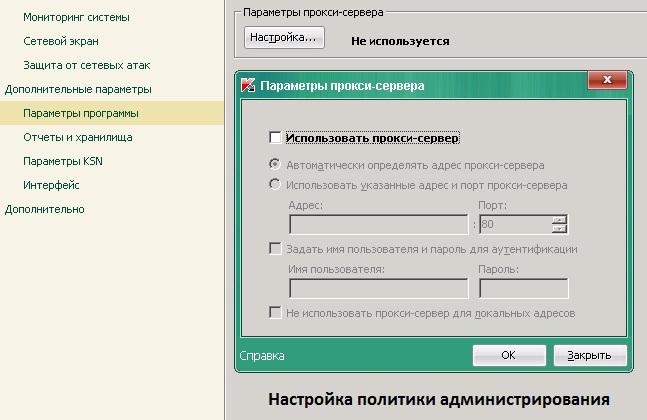Click the 'Адрес' input field
The width and height of the screenshot is (647, 420).
pyautogui.click(x=378, y=225)
